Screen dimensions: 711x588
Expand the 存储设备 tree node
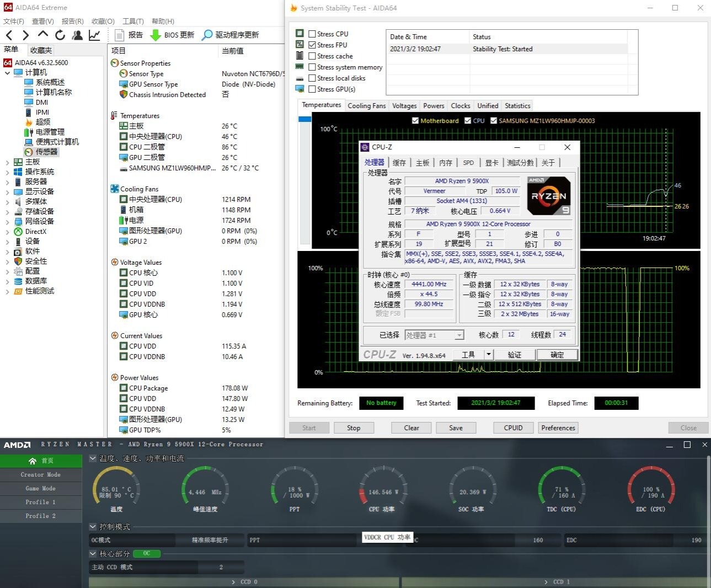7,212
